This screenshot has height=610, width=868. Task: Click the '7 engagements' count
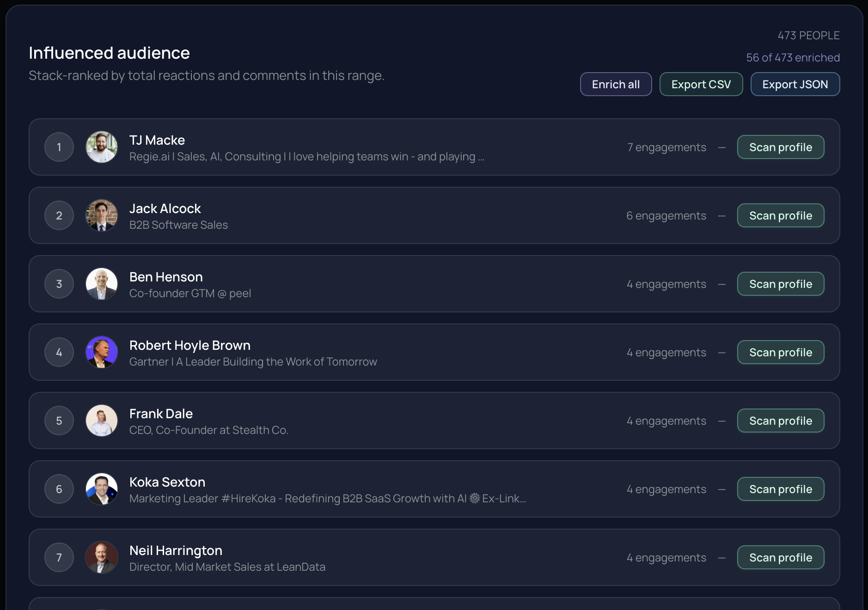666,147
